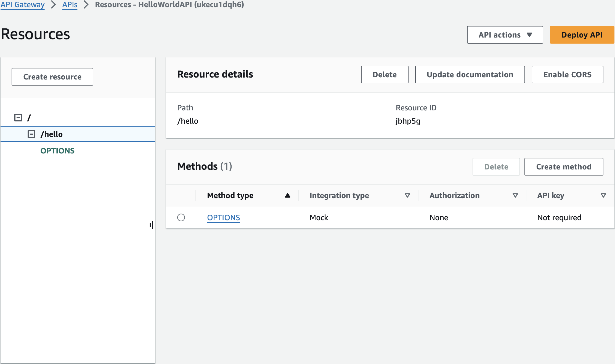The height and width of the screenshot is (364, 615).
Task: Select the /hello resource in tree
Action: click(52, 134)
